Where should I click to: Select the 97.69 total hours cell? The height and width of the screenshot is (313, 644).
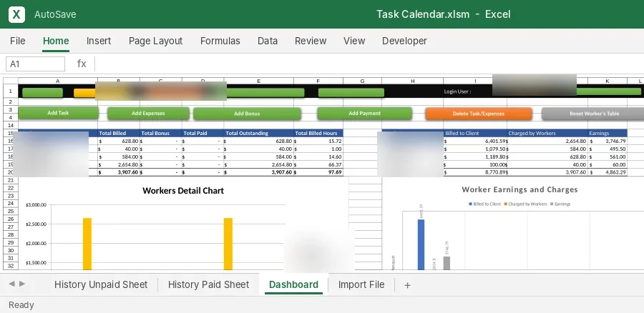click(318, 172)
